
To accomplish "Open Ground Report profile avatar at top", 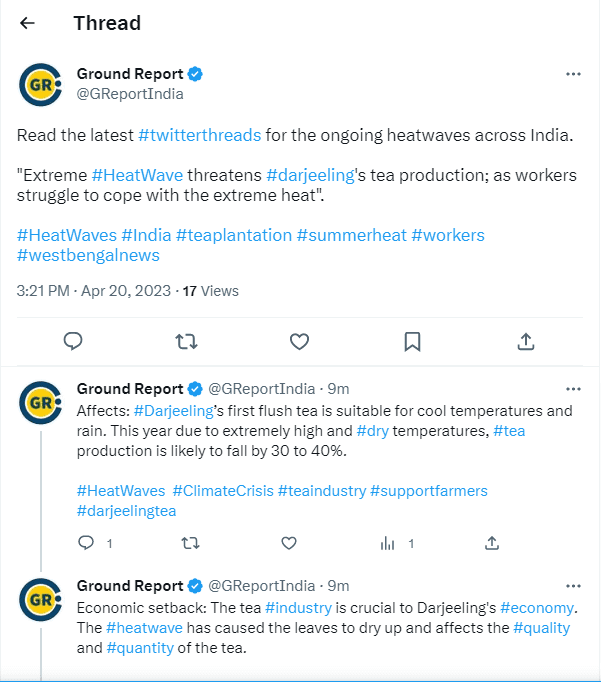I will pyautogui.click(x=40, y=85).
